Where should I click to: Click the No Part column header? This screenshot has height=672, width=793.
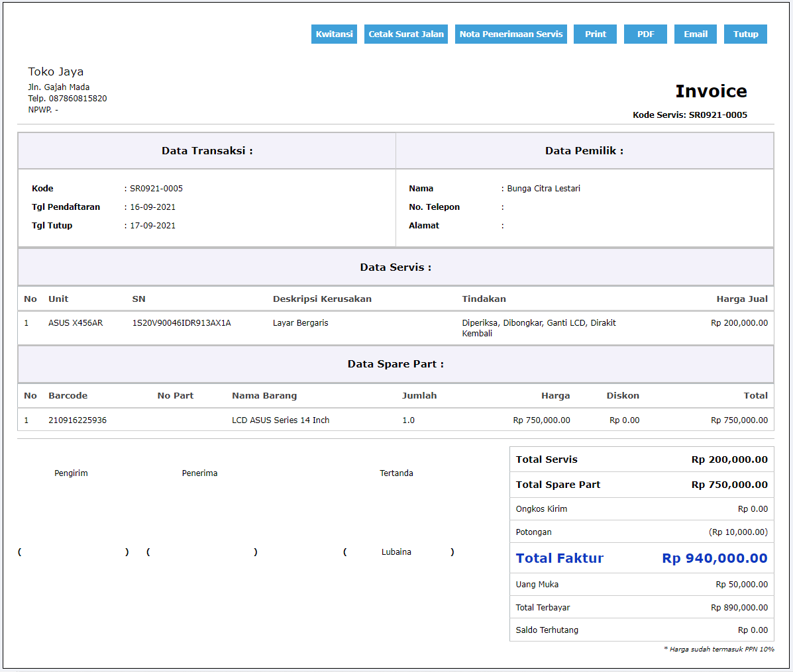point(175,396)
